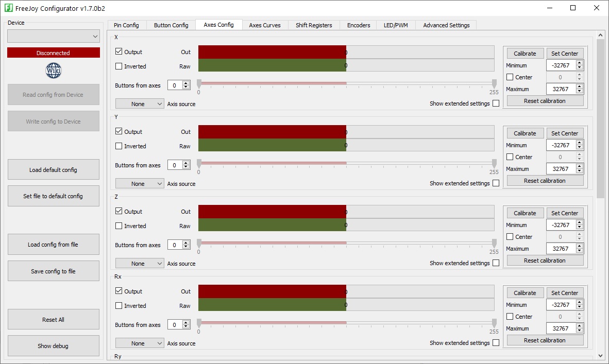The height and width of the screenshot is (364, 609).
Task: Switch to the Pin Config tab
Action: point(126,25)
